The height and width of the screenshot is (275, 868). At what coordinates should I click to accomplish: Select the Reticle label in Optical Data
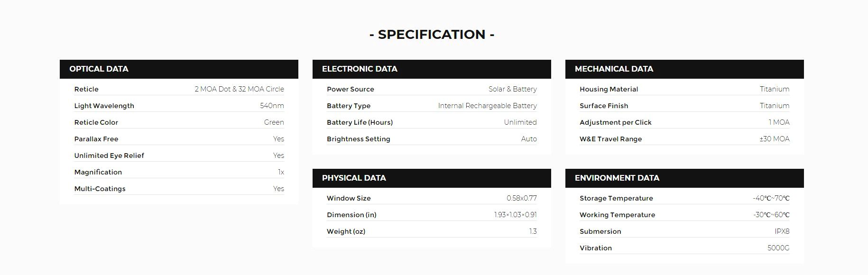86,89
